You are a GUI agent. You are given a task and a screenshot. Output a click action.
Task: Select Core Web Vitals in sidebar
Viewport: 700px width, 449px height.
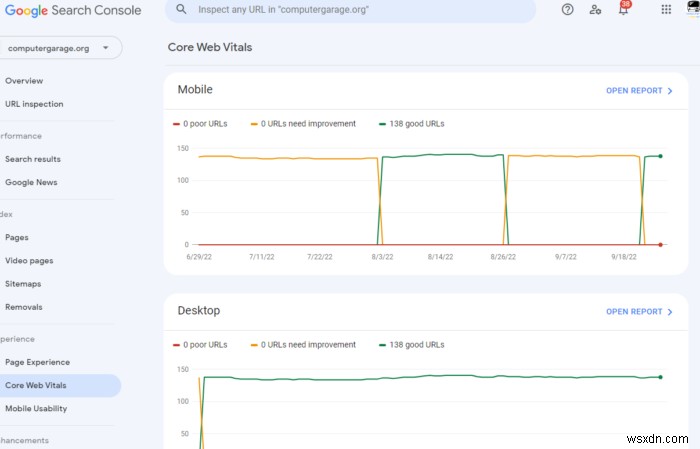(60, 385)
